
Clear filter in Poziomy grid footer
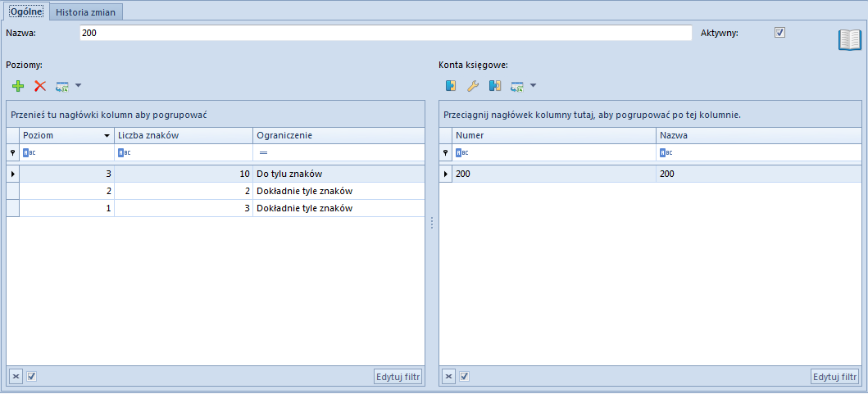point(16,376)
